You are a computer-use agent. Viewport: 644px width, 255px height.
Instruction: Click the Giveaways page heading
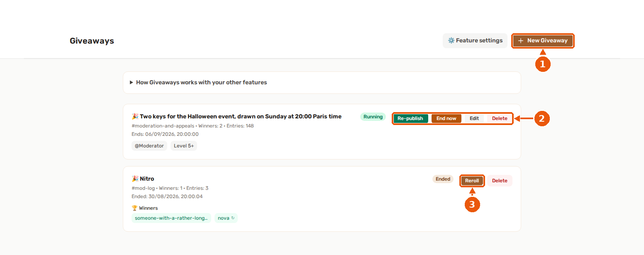tap(92, 41)
